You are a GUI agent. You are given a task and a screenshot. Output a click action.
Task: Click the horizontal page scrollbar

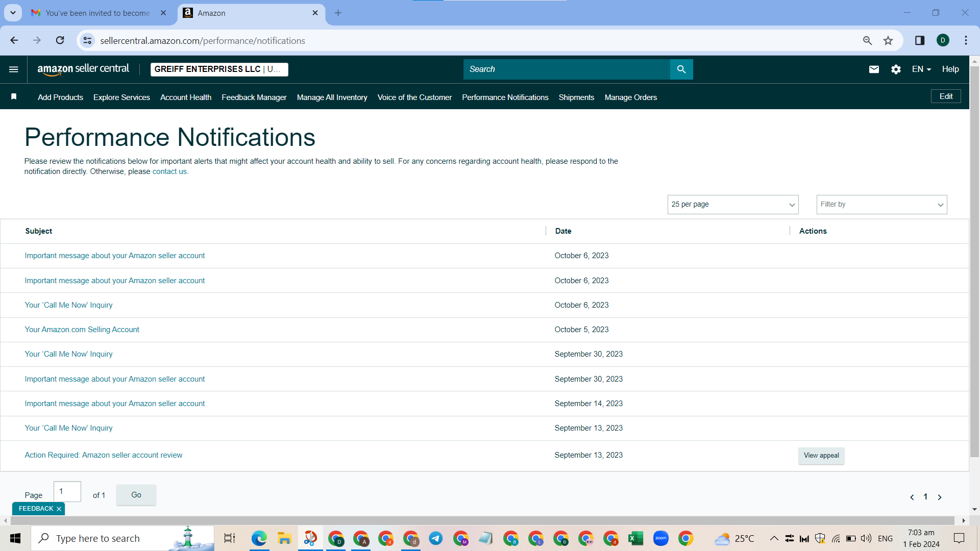point(482,520)
